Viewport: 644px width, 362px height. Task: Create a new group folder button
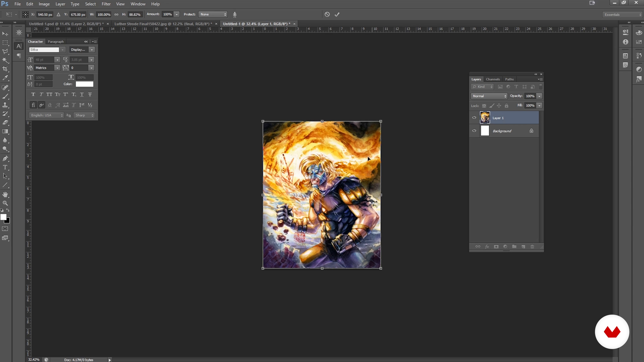pos(514,247)
